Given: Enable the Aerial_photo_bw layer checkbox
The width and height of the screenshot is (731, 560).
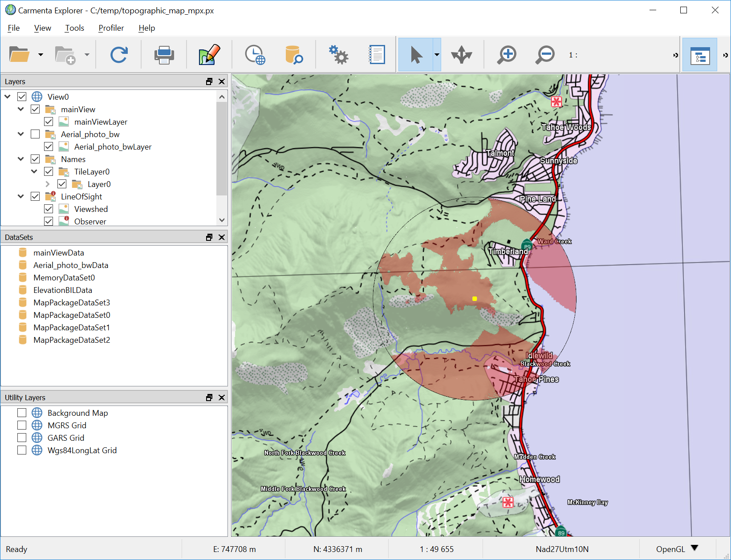Looking at the screenshot, I should [35, 134].
